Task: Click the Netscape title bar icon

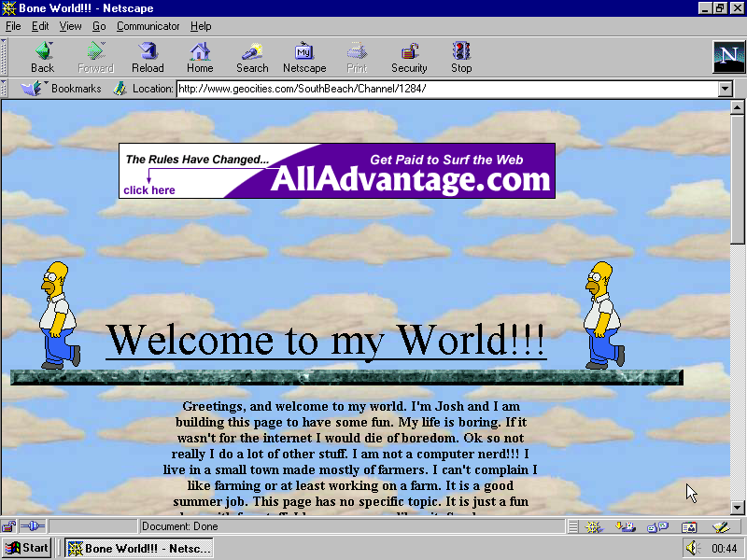Action: [9, 8]
